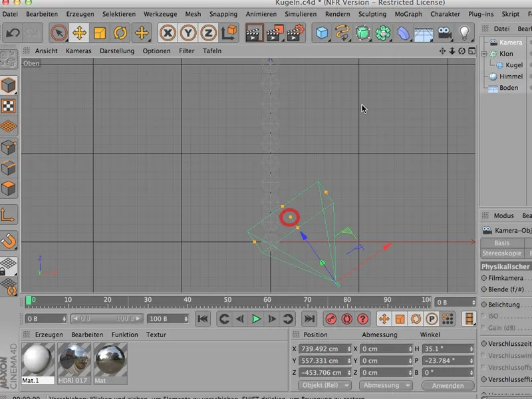Select the points mode icon
The width and height of the screenshot is (532, 399).
9,148
